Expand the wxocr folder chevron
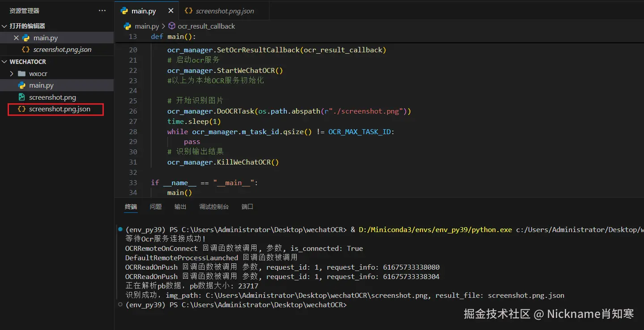Screen dimensions: 644x330 [12, 73]
